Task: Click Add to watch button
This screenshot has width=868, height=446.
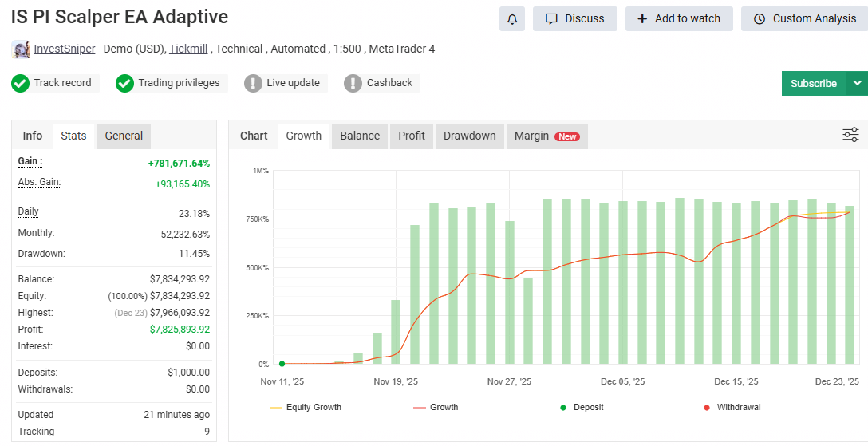Action: pyautogui.click(x=679, y=19)
